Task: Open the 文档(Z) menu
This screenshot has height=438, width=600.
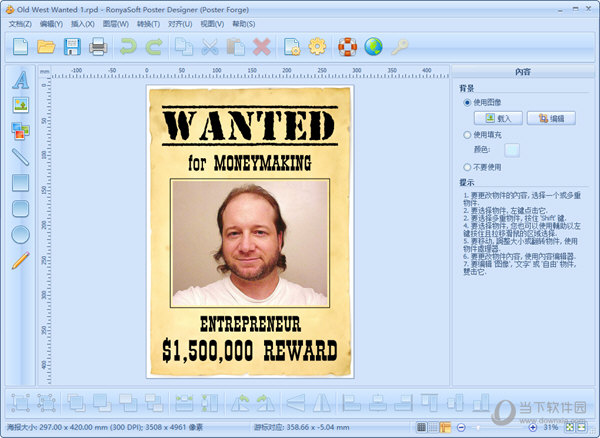Action: [20, 24]
